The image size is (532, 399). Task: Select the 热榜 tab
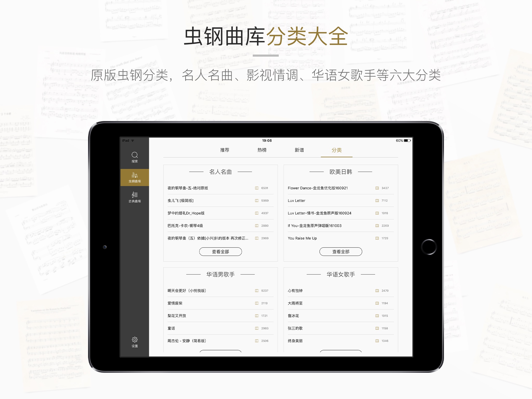[260, 150]
